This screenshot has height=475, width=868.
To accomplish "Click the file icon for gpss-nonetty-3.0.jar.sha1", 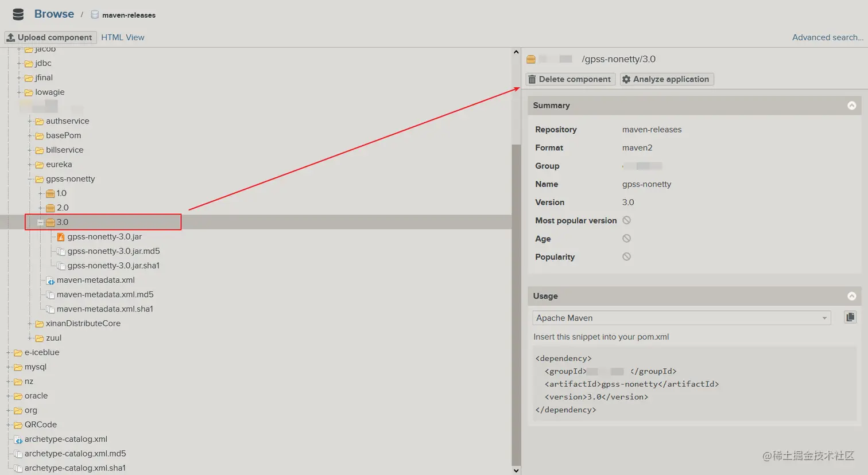I will coord(61,266).
